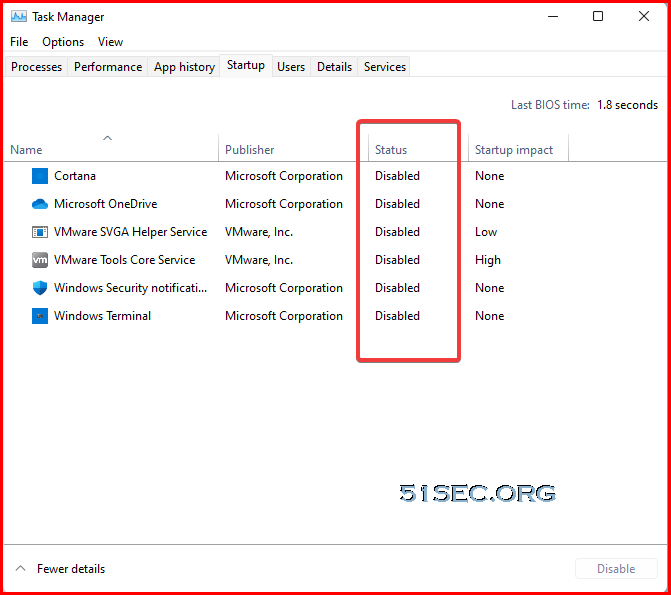Open the File menu
The height and width of the screenshot is (595, 671).
click(19, 42)
